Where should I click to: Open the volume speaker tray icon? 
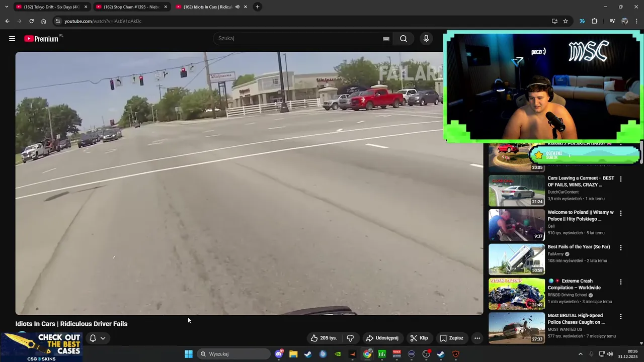tap(610, 354)
